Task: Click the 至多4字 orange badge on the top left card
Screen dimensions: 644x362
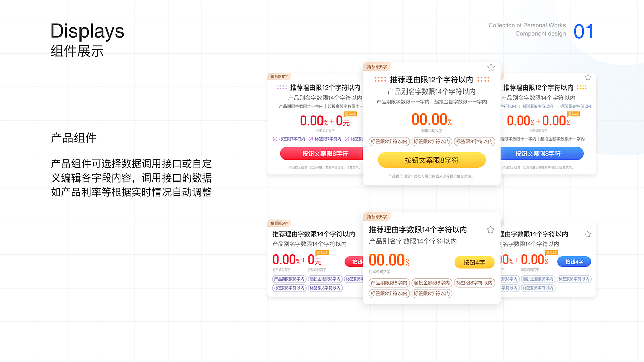Action: 350,114
